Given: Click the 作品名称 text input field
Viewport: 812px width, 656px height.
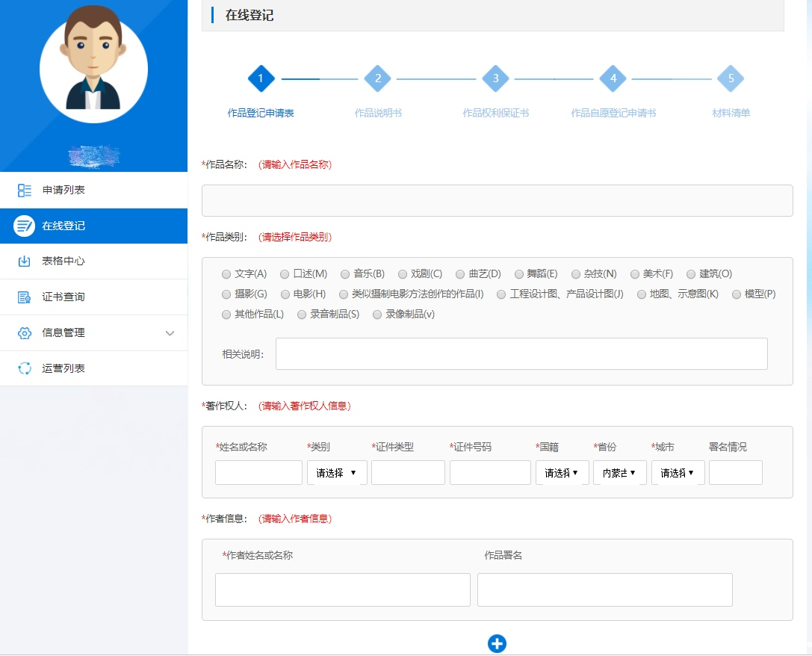Looking at the screenshot, I should [497, 201].
